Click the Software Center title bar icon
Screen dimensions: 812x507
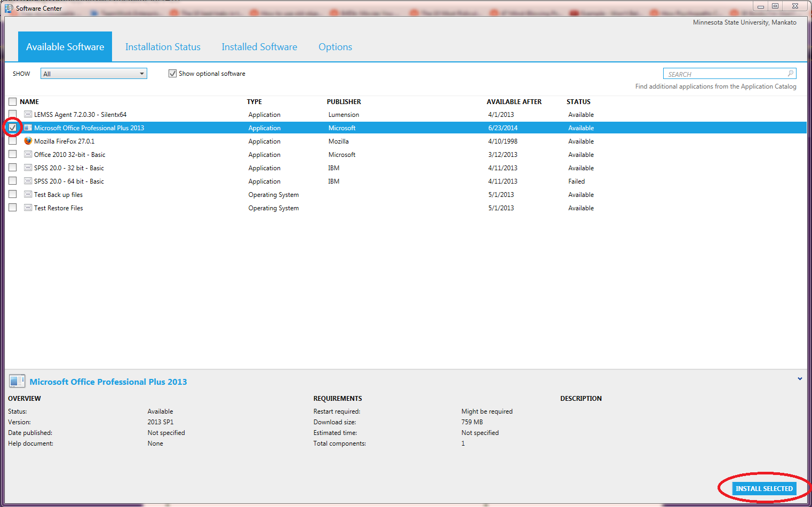9,8
